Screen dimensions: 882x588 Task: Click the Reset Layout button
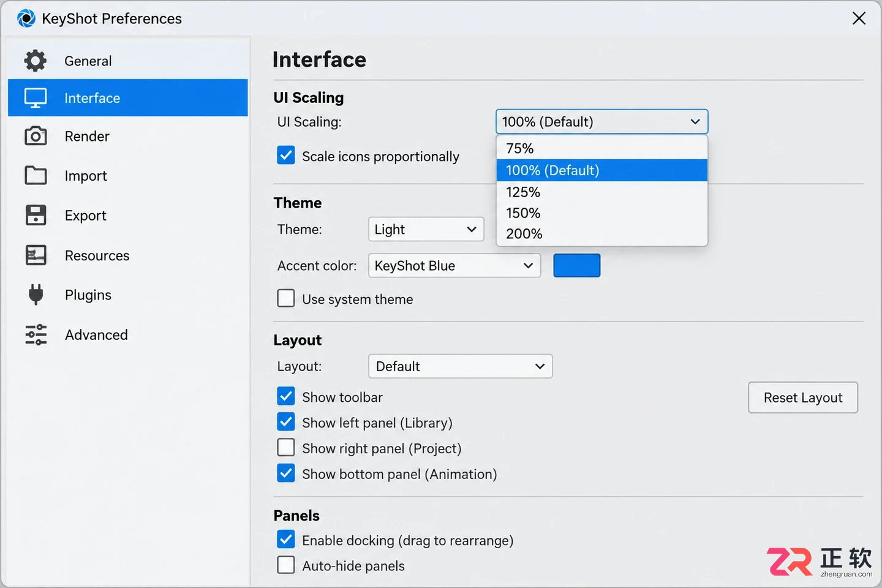[x=803, y=398]
